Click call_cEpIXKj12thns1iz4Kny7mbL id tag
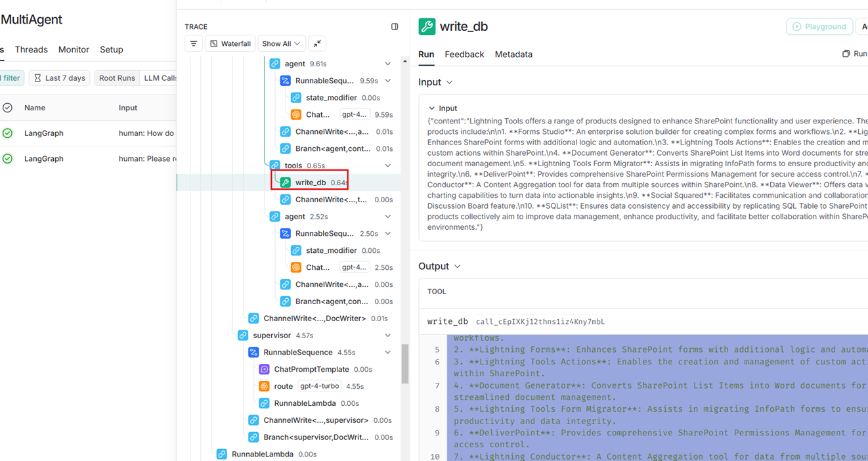The width and height of the screenshot is (868, 461). [x=540, y=322]
